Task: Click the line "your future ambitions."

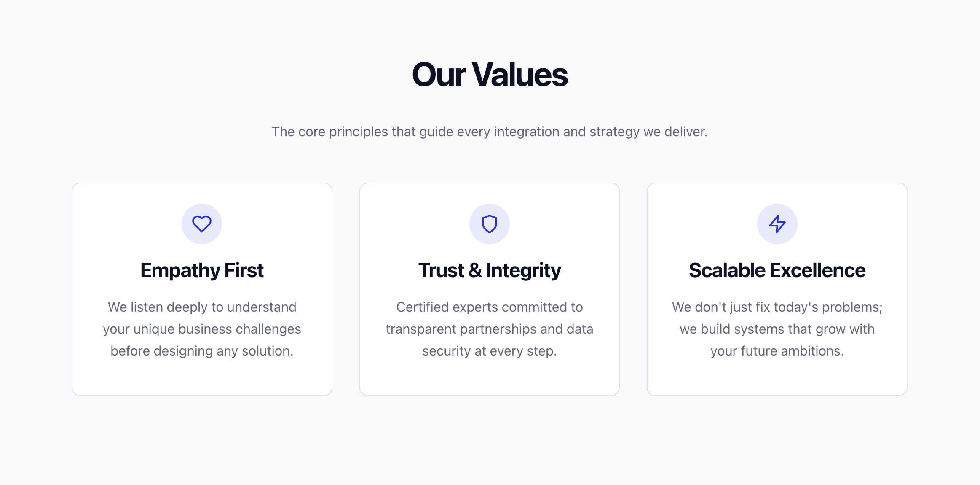Action: click(x=777, y=351)
